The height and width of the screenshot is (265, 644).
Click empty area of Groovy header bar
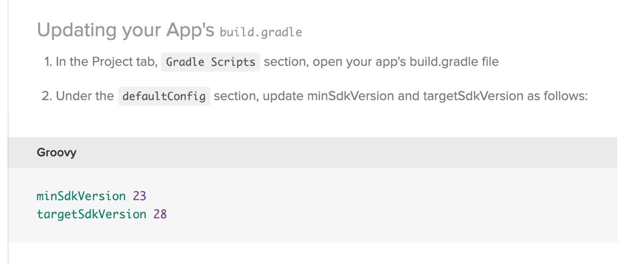tap(352, 152)
